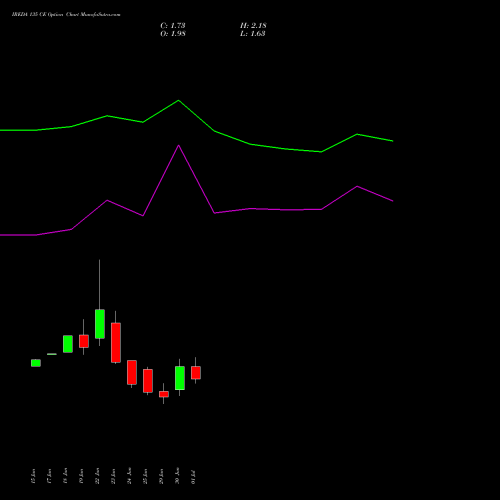Viewport: 500px width, 500px height.
Task: Click the green candle for 30 Jun
Action: coord(180,378)
